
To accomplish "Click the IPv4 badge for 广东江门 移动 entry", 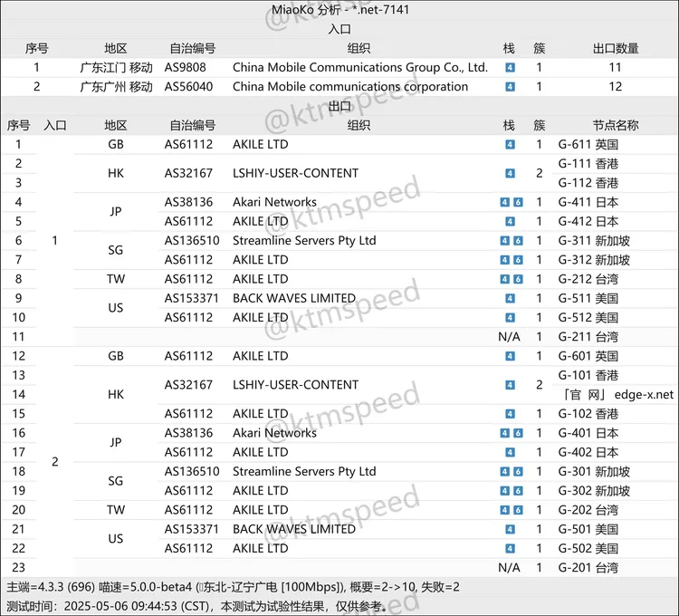I will [510, 67].
